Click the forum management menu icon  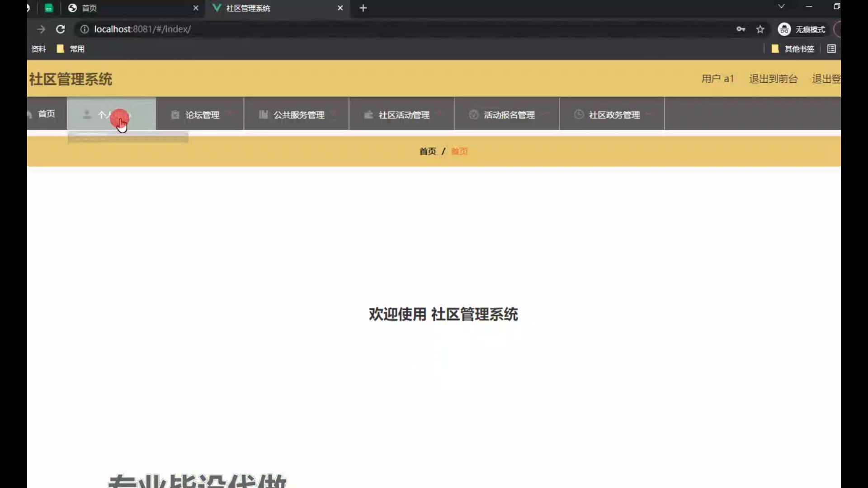[175, 115]
